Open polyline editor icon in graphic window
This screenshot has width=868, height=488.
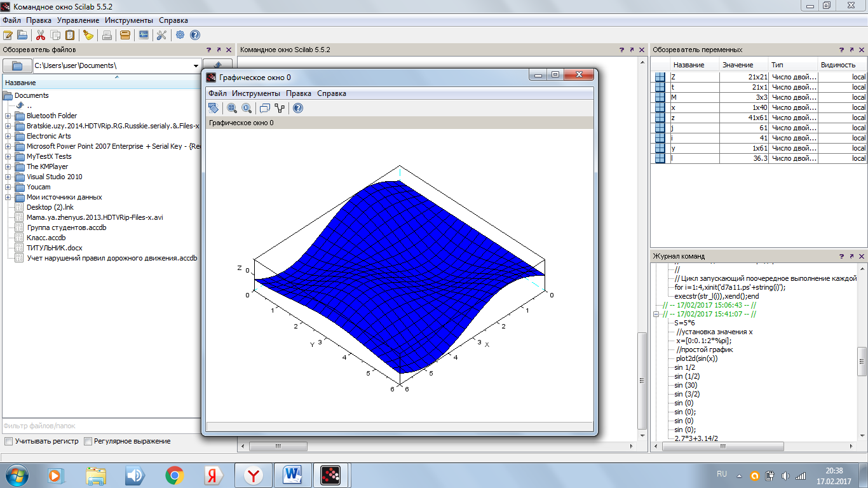pyautogui.click(x=280, y=108)
